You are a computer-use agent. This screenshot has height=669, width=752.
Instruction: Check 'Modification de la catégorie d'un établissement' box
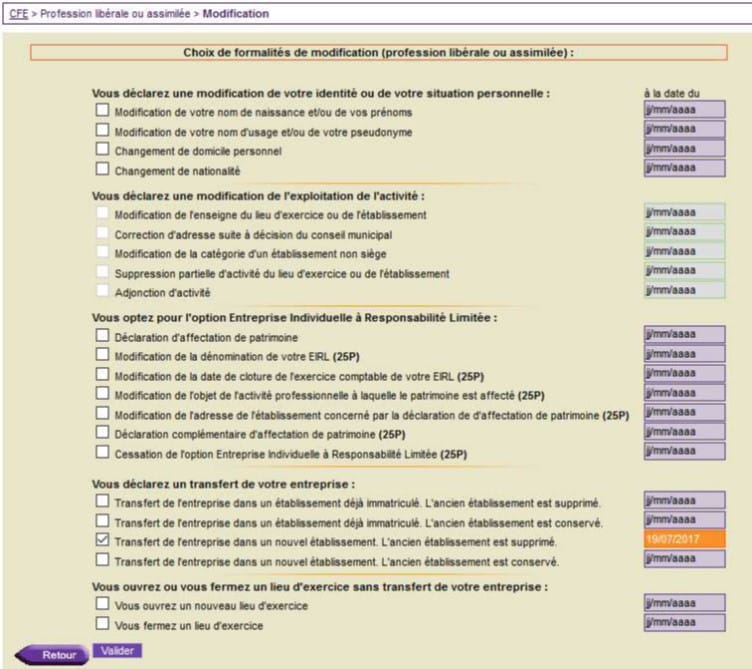pyautogui.click(x=102, y=252)
